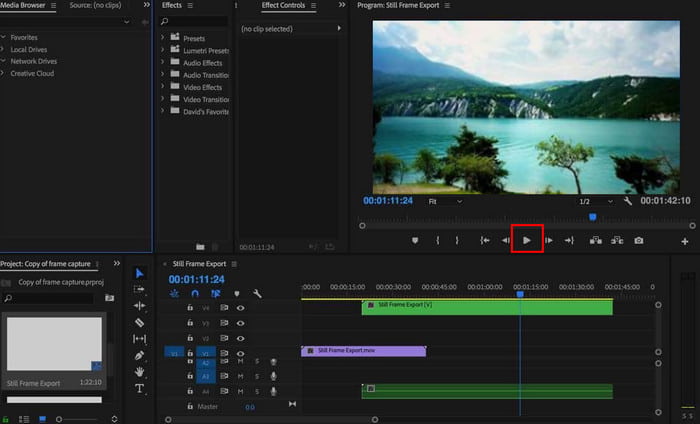The width and height of the screenshot is (700, 424).
Task: Pick the Pen tool
Action: pyautogui.click(x=139, y=356)
